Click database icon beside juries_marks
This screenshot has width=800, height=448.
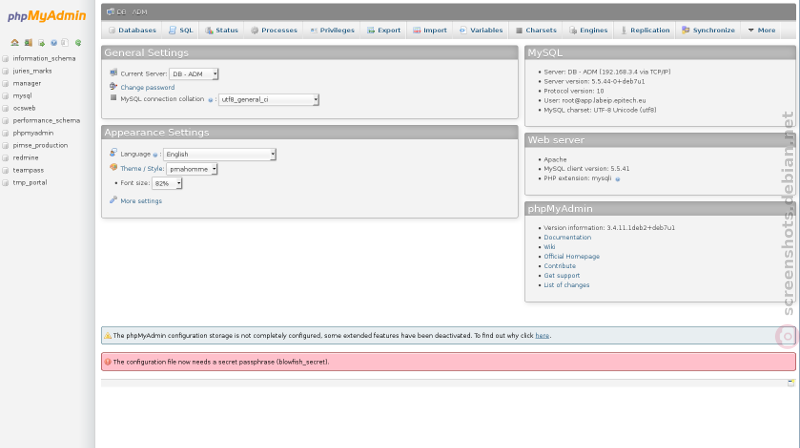pyautogui.click(x=6, y=71)
